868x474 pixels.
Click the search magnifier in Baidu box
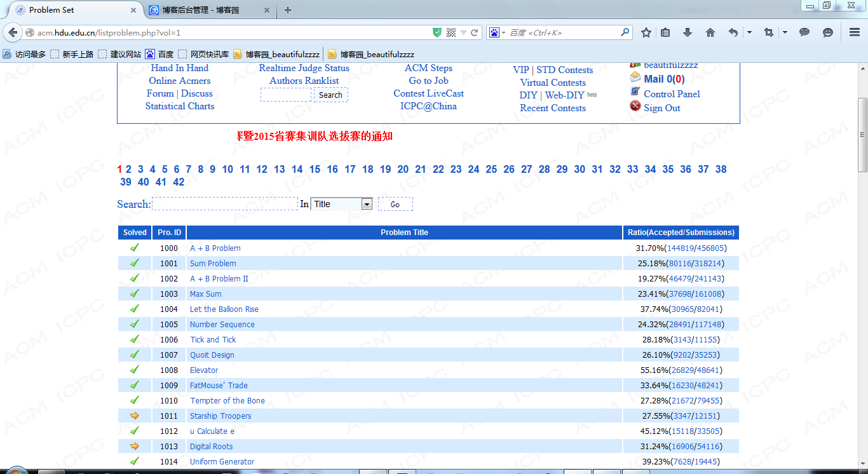point(625,32)
